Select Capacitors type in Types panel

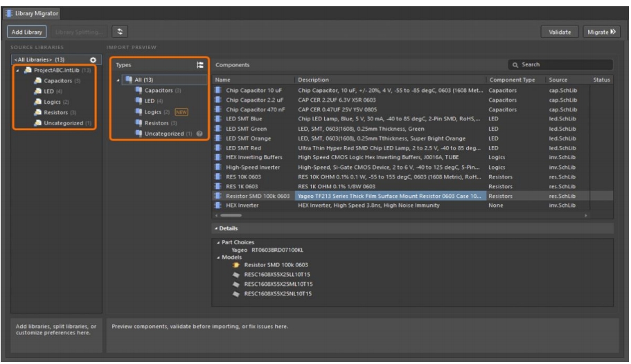pos(158,91)
